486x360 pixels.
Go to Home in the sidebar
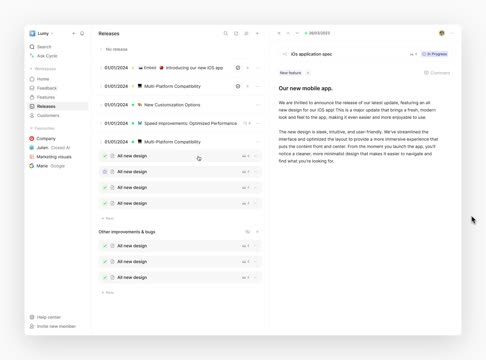coord(39,79)
